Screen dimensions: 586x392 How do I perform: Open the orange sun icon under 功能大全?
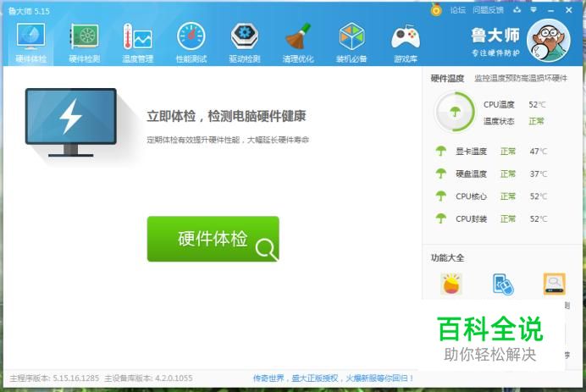[x=451, y=284]
